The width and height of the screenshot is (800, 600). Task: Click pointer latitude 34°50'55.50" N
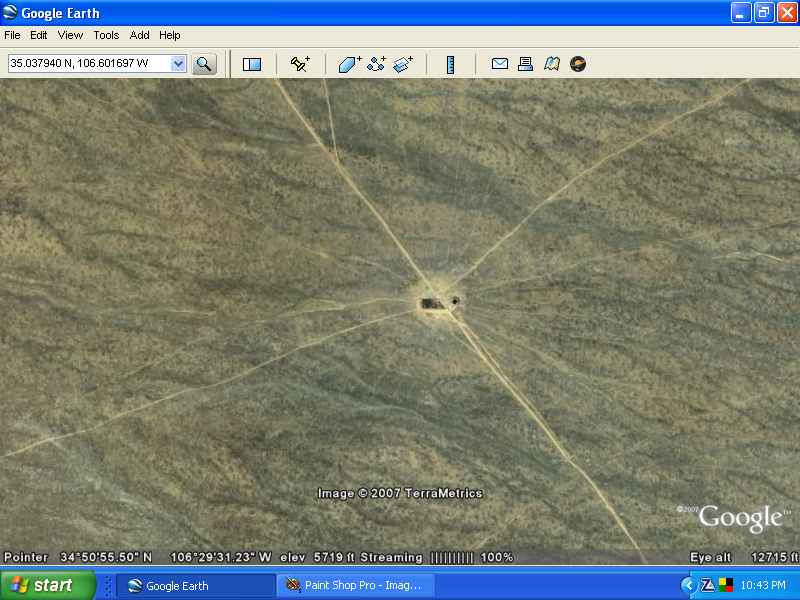pos(106,557)
